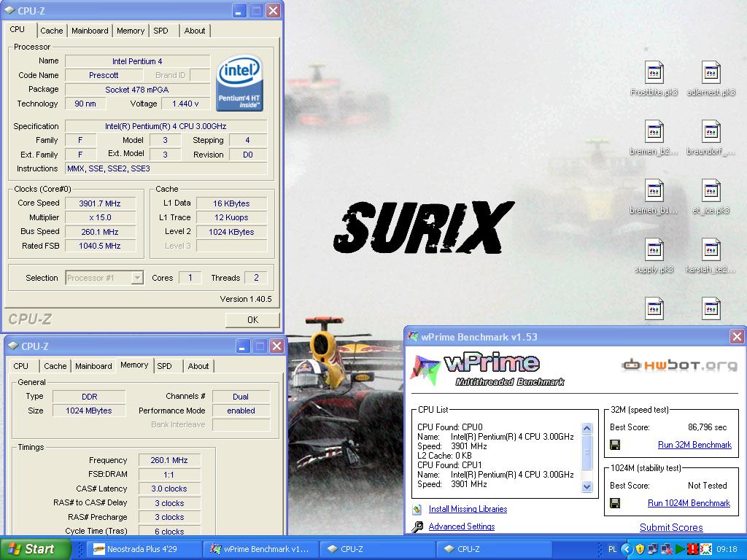747x560 pixels.
Task: Open the Advanced Settings link
Action: coord(462,526)
